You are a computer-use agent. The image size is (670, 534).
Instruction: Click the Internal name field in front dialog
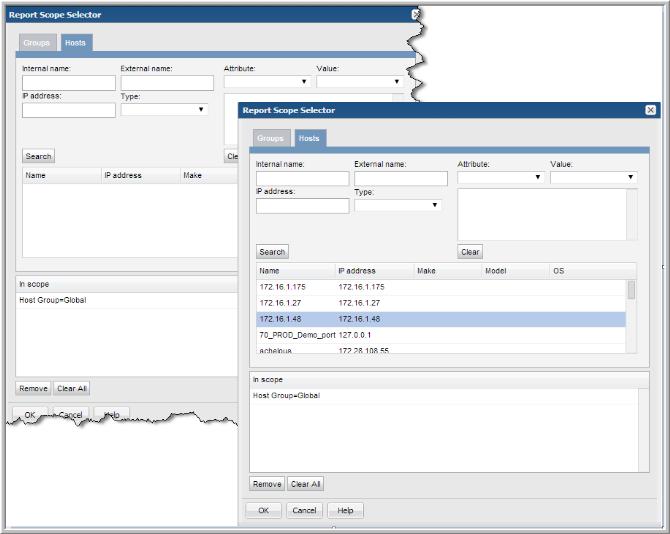point(302,178)
